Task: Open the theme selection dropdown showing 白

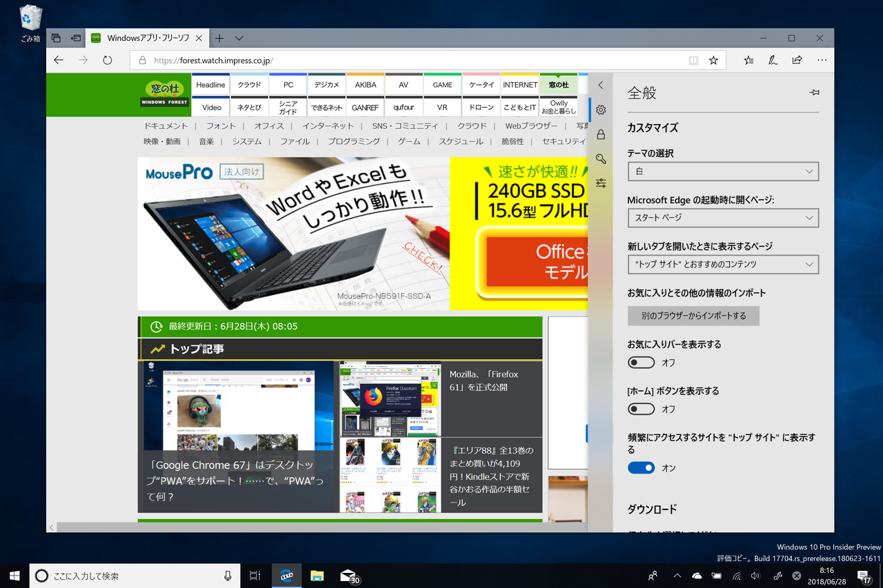Action: coord(723,171)
